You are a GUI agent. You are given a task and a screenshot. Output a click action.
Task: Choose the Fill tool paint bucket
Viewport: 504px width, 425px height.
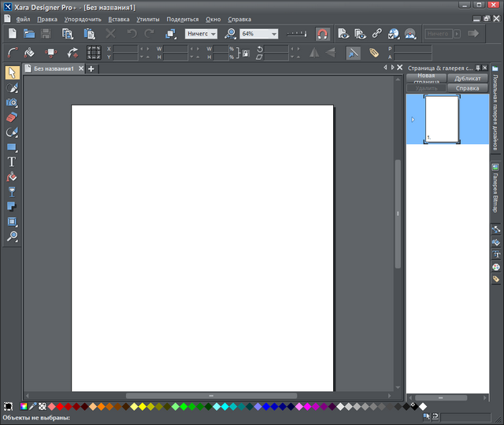[x=12, y=177]
